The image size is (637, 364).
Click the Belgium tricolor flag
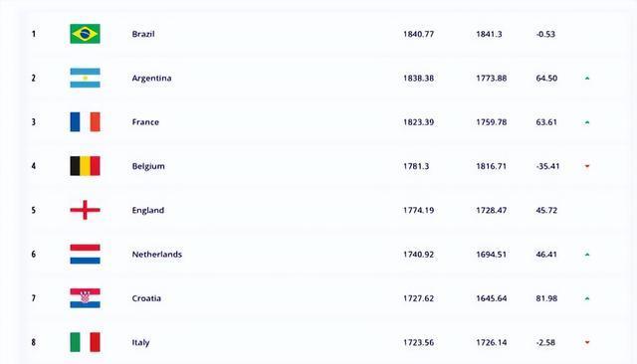click(85, 166)
